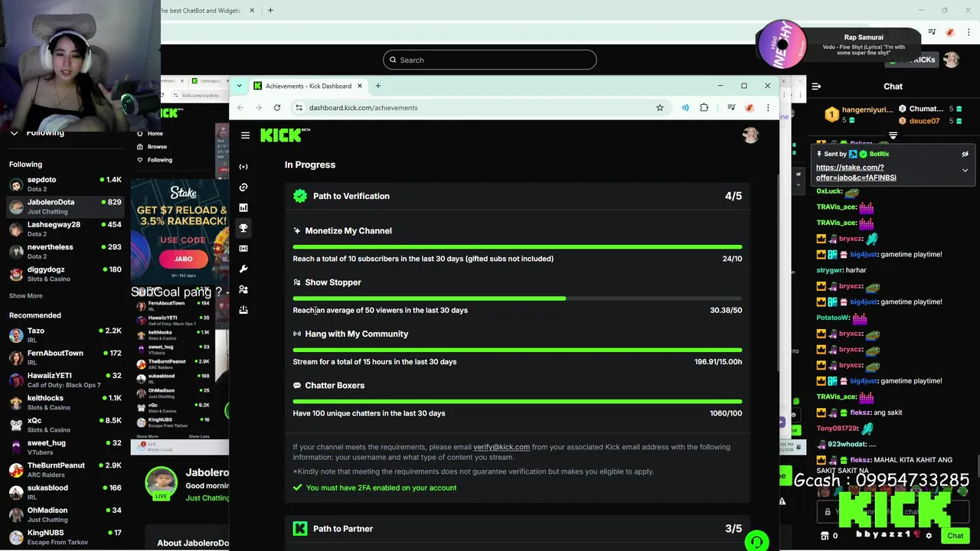Open JaboleroDota in the Following list
Image resolution: width=980 pixels, height=551 pixels.
tap(65, 206)
